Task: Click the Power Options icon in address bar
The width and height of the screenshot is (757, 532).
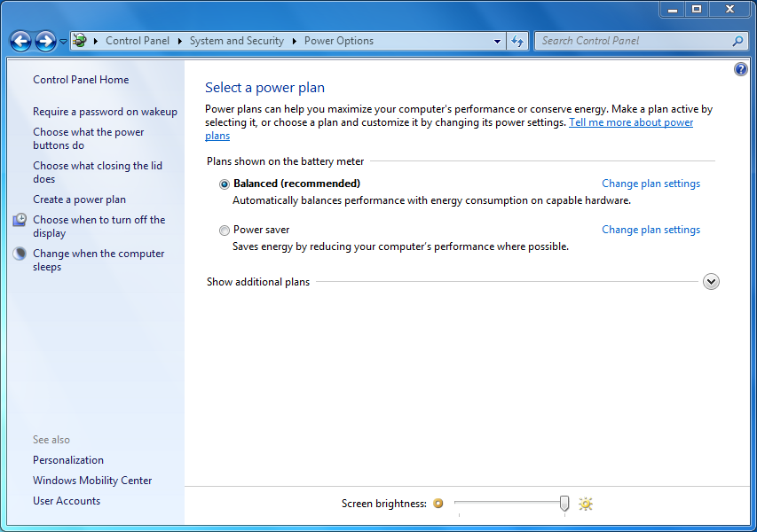Action: click(80, 41)
